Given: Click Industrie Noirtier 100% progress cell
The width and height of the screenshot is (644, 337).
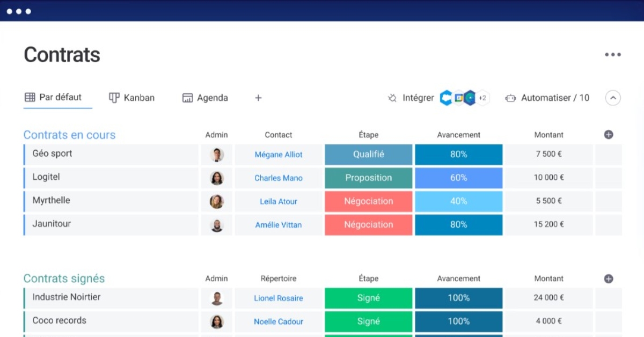Looking at the screenshot, I should (x=459, y=298).
